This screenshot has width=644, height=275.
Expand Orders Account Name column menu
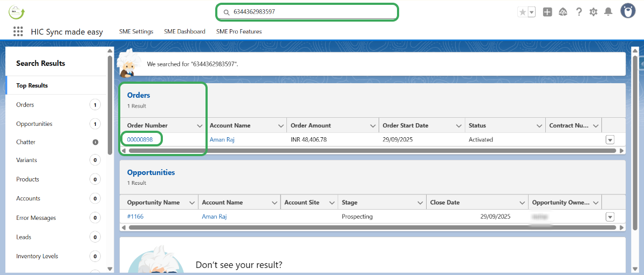point(281,125)
